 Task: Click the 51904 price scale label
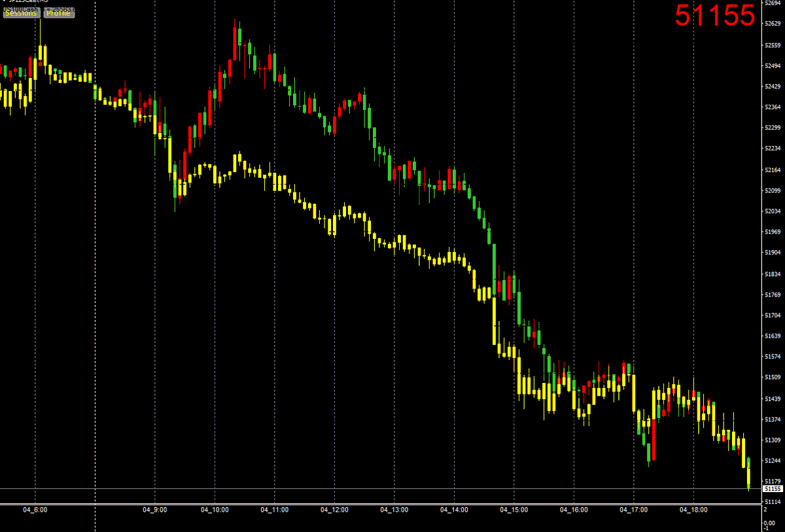773,253
